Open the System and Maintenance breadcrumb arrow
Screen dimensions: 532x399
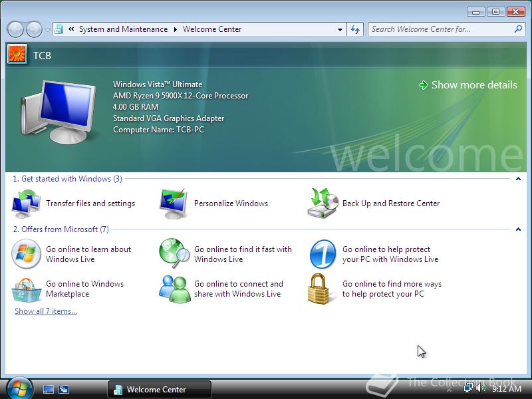(x=176, y=29)
